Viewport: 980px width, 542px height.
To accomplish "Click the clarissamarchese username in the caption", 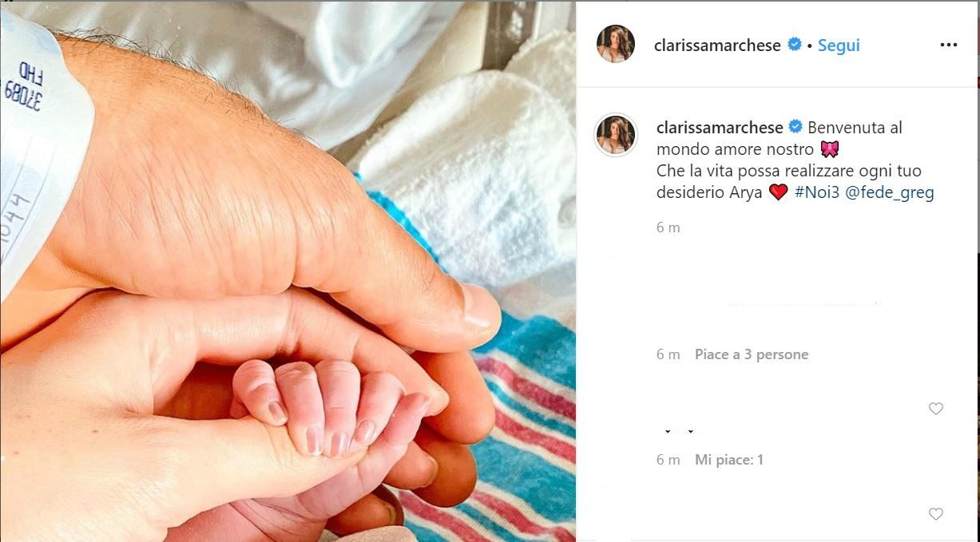I will coord(720,128).
